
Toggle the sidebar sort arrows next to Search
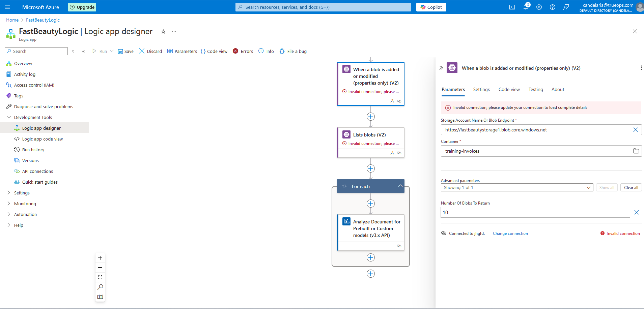click(73, 51)
